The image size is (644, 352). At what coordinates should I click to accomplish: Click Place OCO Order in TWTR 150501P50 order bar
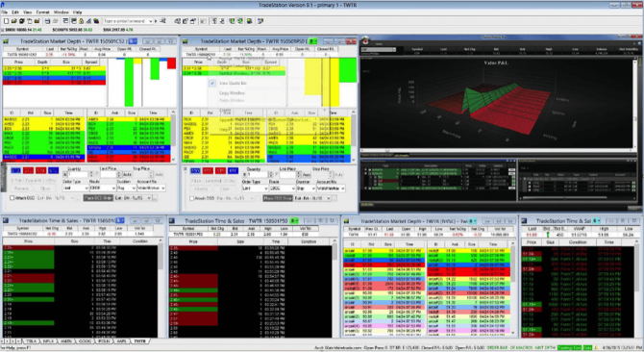pos(278,198)
